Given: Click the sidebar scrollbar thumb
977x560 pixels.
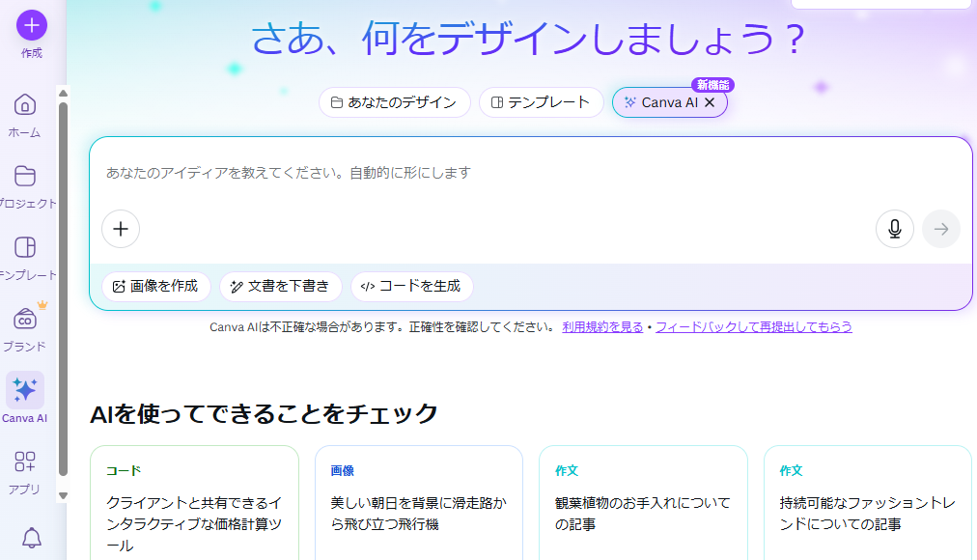Looking at the screenshot, I should (x=63, y=289).
